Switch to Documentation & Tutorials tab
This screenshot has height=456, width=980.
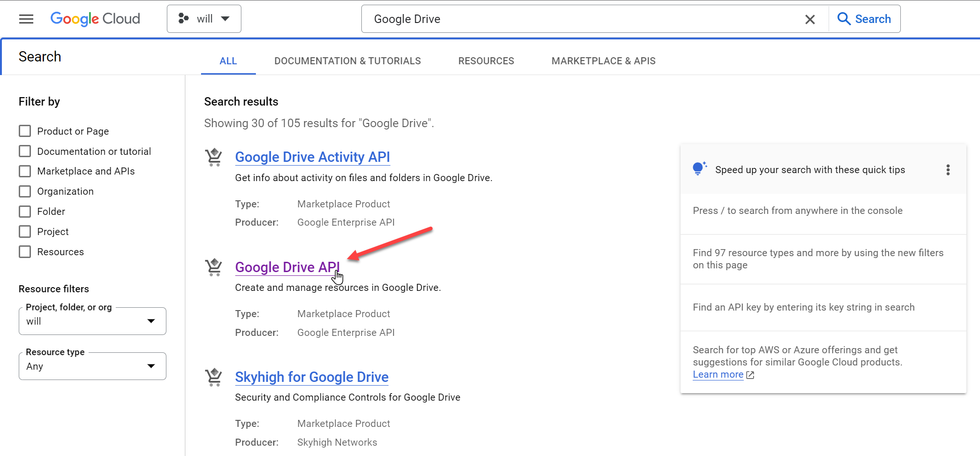(x=347, y=61)
